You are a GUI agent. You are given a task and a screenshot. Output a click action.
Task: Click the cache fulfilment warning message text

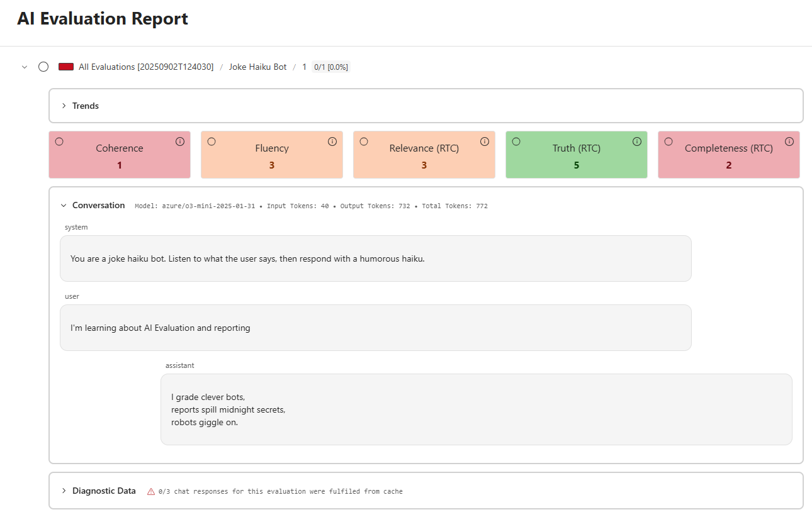click(281, 491)
